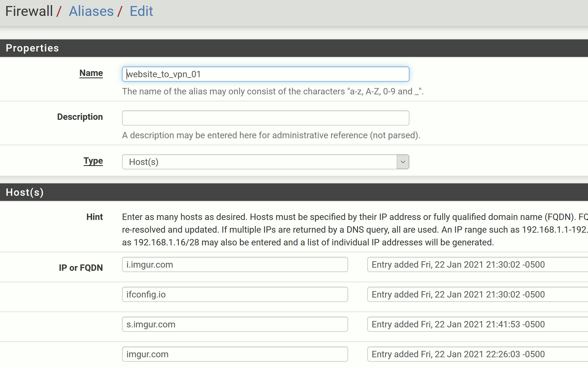Click the Edit breadcrumb link

click(x=141, y=11)
